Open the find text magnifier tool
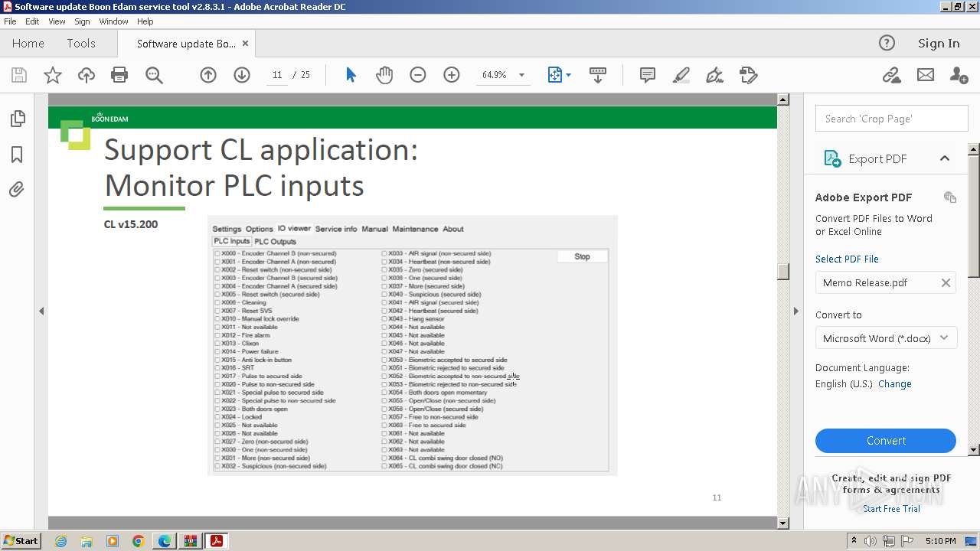 [x=154, y=75]
